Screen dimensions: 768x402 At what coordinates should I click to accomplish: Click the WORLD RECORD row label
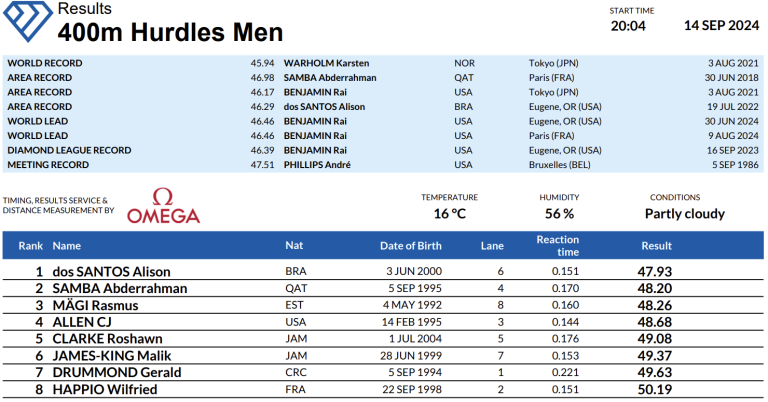pyautogui.click(x=44, y=63)
